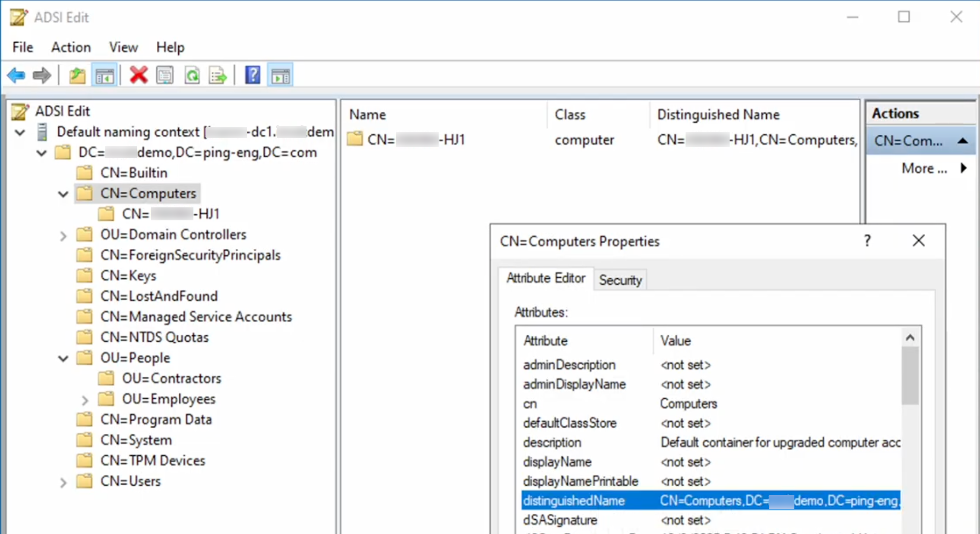
Task: Click the red Delete icon
Action: (x=138, y=75)
